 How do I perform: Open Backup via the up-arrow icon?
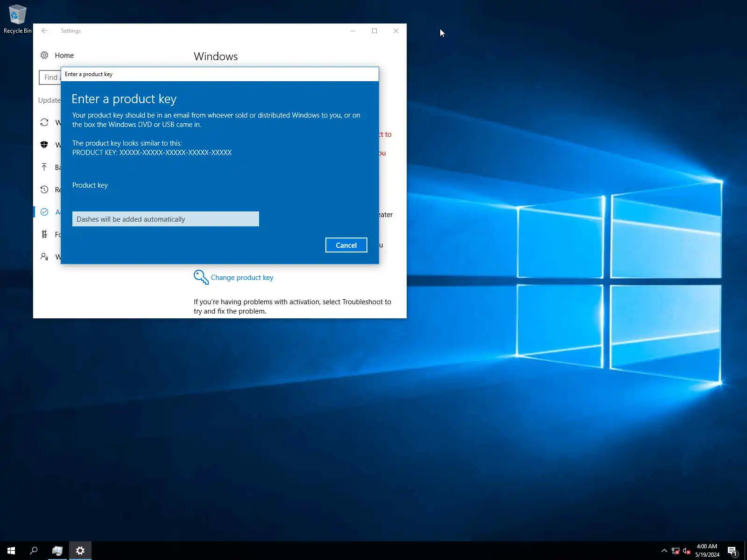tap(44, 167)
